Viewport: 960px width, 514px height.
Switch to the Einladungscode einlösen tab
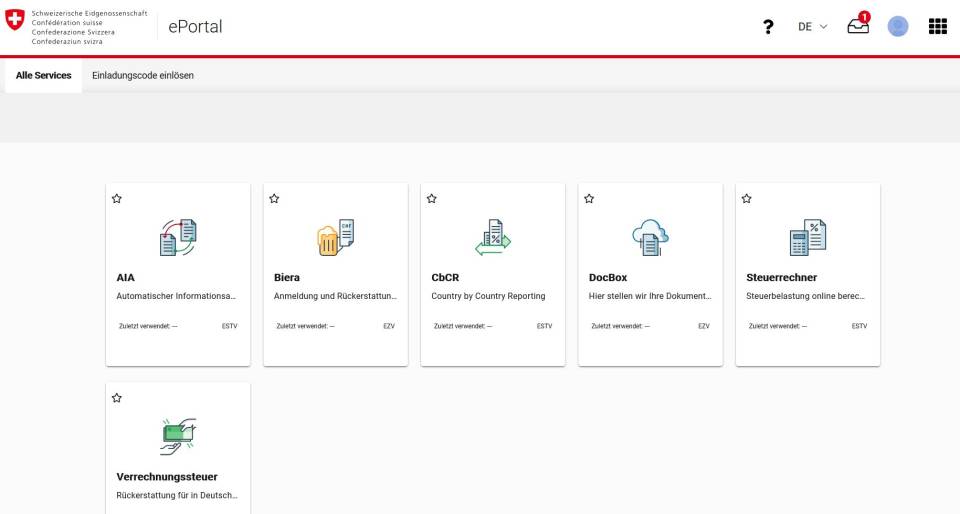tap(143, 75)
